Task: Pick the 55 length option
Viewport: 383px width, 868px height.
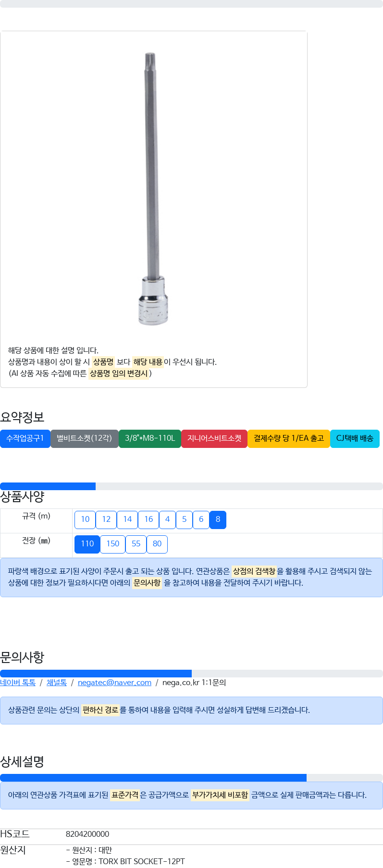Action: pyautogui.click(x=136, y=544)
